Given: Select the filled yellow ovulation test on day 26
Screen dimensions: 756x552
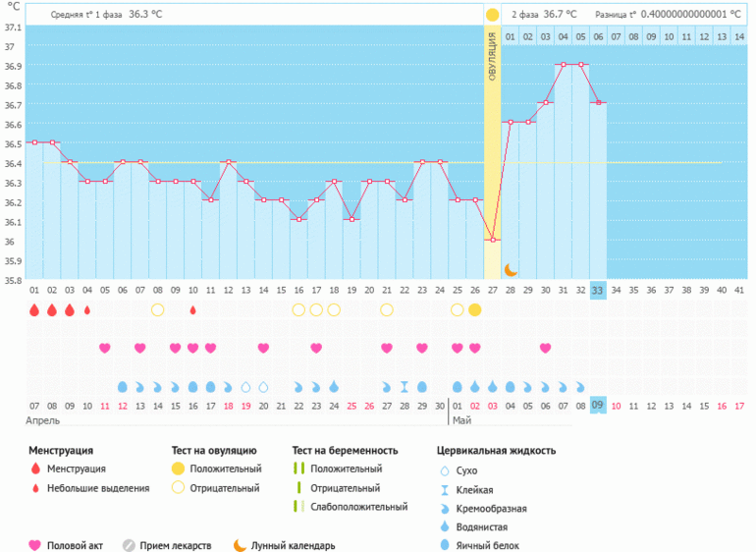Looking at the screenshot, I should pos(475,309).
